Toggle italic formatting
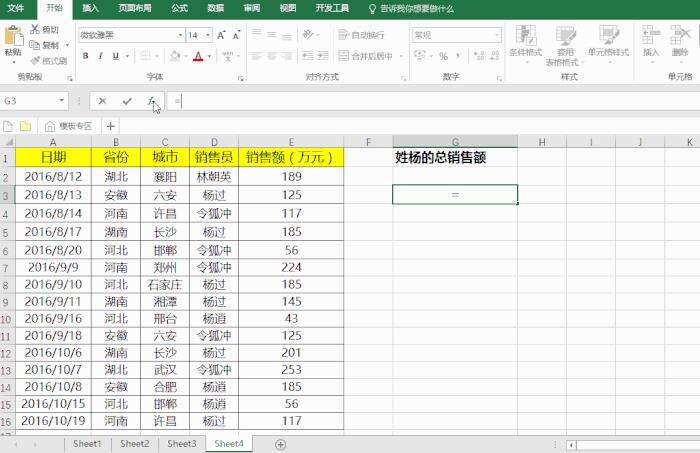This screenshot has height=453, width=700. [x=101, y=56]
